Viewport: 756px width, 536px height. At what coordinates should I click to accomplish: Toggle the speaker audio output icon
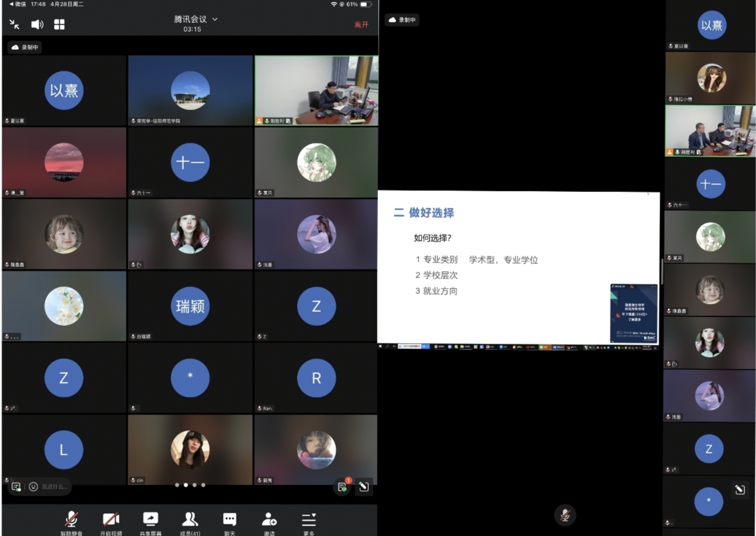(37, 24)
